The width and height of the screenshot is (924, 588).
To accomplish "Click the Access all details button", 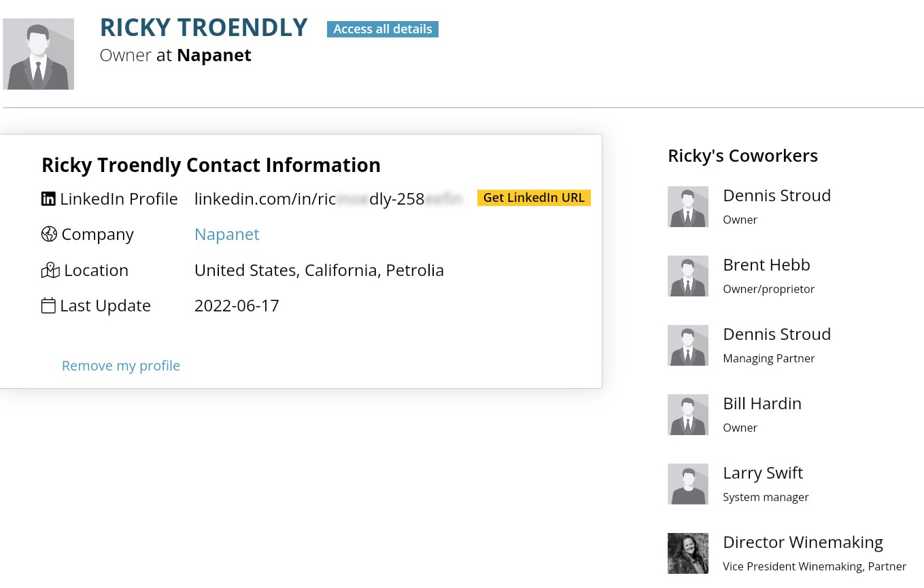I will [x=383, y=29].
